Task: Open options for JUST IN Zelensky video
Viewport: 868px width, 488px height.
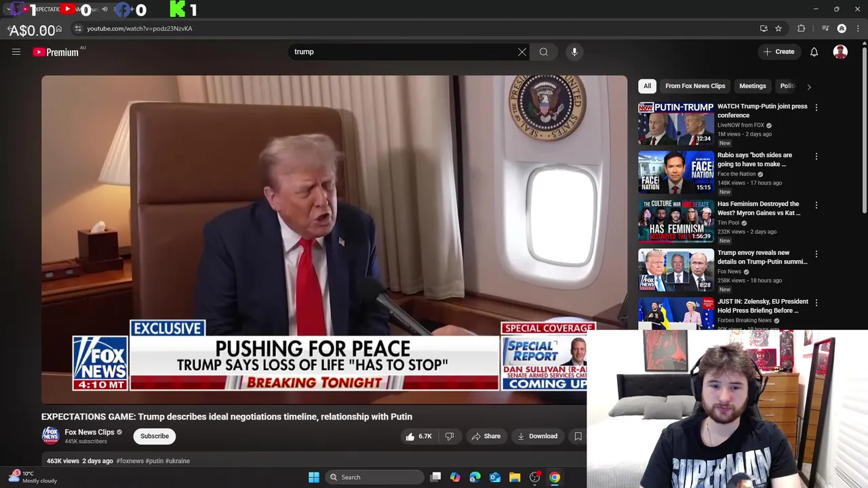Action: click(816, 302)
